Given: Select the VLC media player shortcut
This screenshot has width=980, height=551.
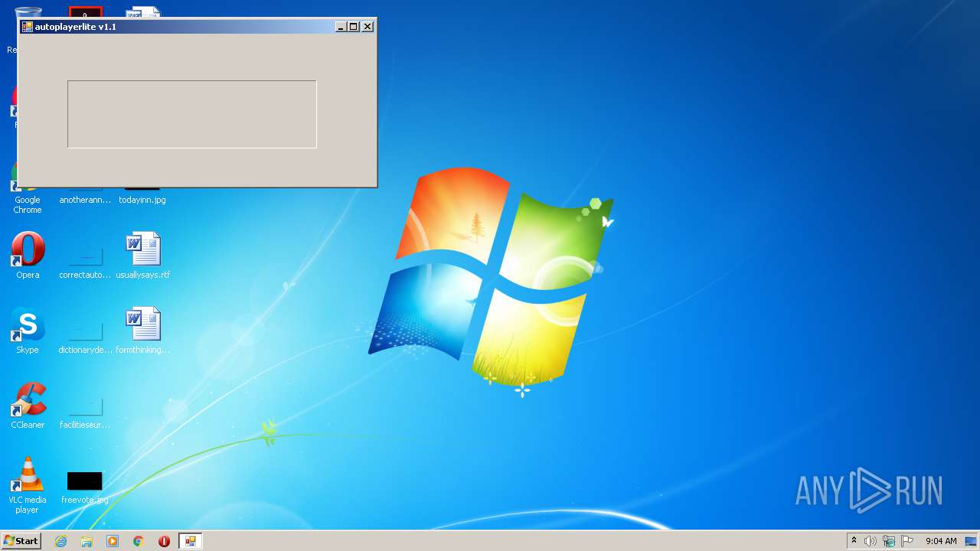Looking at the screenshot, I should 28,485.
